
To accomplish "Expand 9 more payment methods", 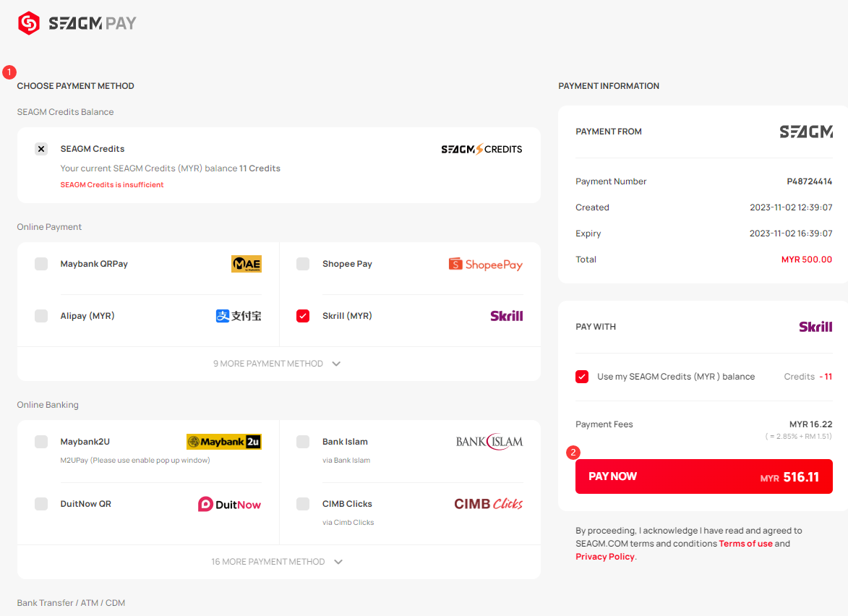I will click(277, 364).
